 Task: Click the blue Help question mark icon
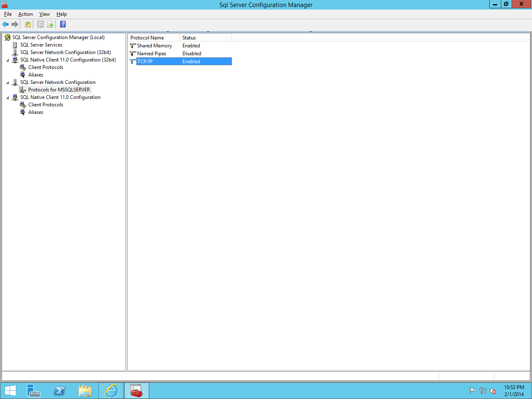tap(63, 25)
